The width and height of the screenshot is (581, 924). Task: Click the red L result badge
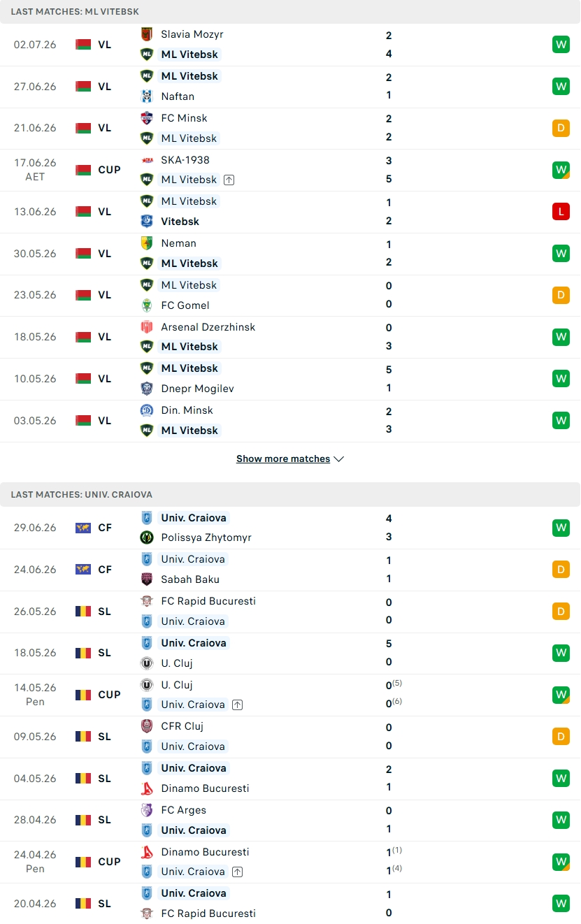tap(561, 211)
